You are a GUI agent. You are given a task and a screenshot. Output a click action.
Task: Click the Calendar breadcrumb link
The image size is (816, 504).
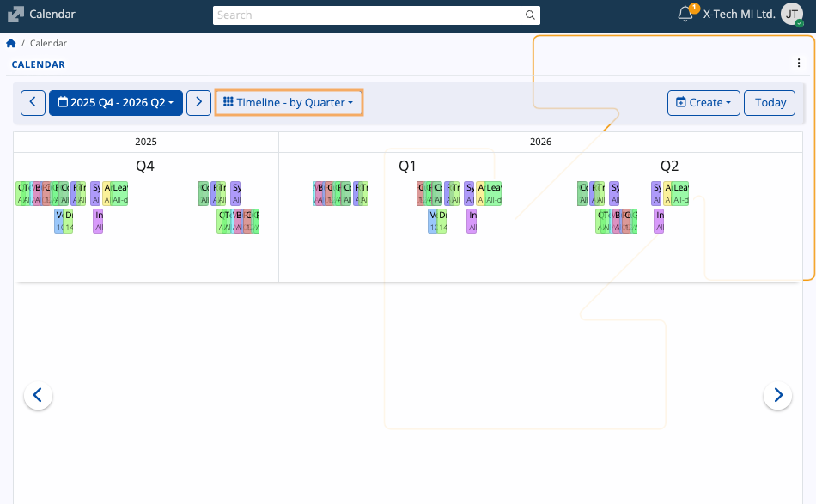48,44
